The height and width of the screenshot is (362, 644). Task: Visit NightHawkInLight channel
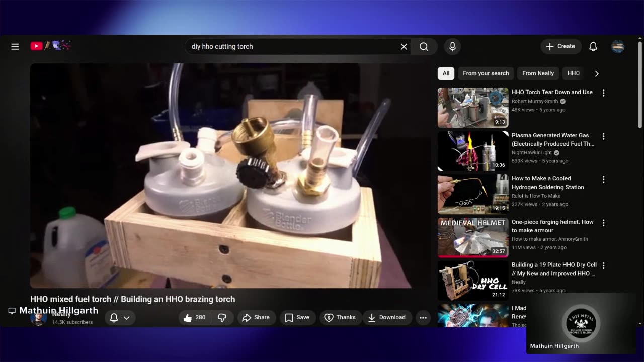(532, 152)
